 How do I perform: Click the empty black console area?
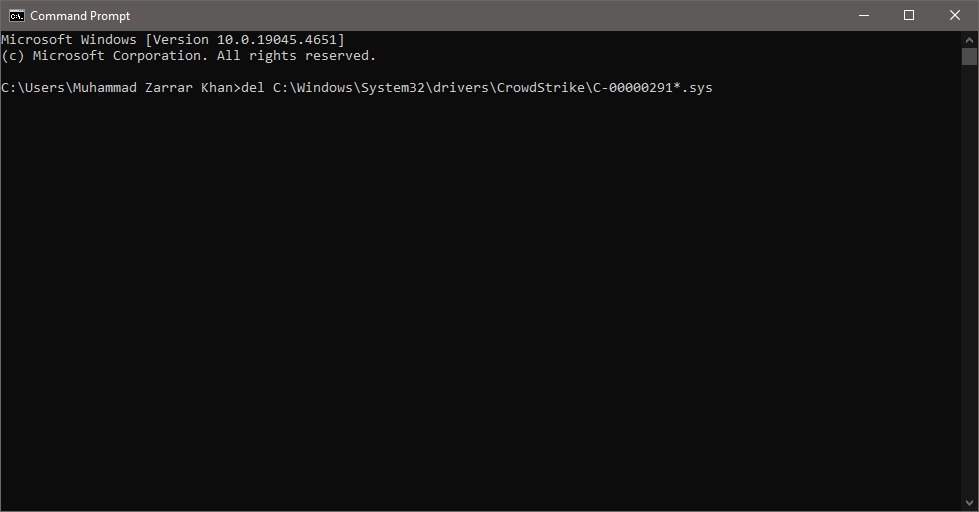click(480, 300)
